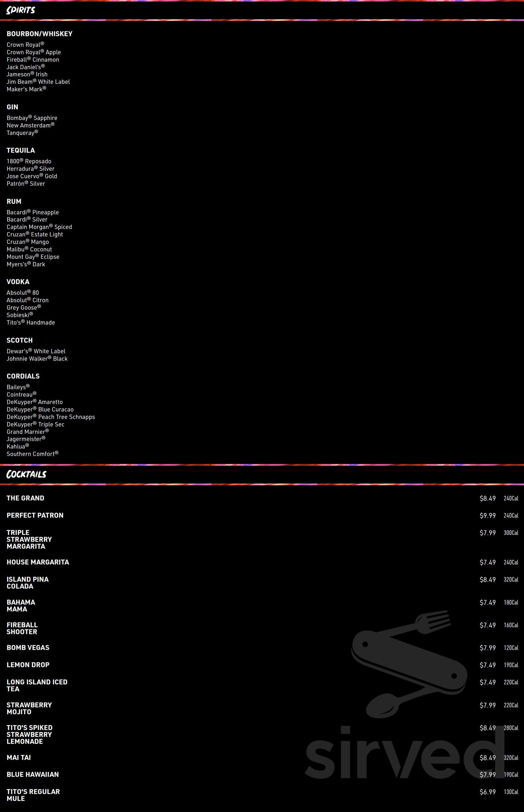
Task: Select DeKuyper Peach Tree Schnapps
Action: (51, 417)
